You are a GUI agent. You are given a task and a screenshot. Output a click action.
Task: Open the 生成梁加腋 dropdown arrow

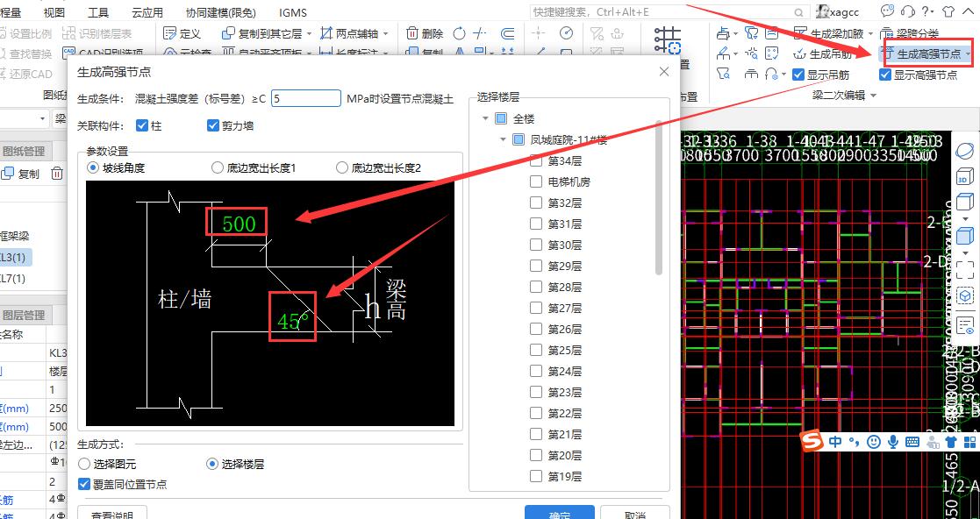[x=869, y=33]
